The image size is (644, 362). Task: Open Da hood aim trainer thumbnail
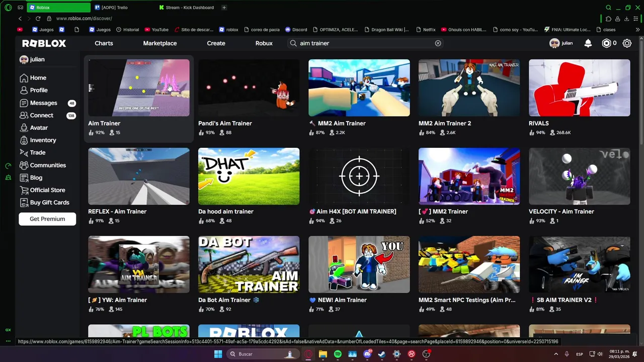click(249, 176)
